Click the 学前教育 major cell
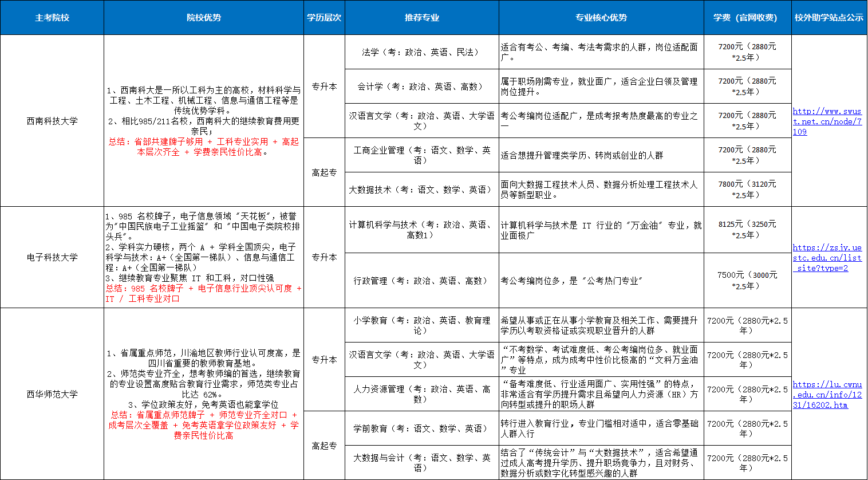This screenshot has width=868, height=480. pos(422,428)
